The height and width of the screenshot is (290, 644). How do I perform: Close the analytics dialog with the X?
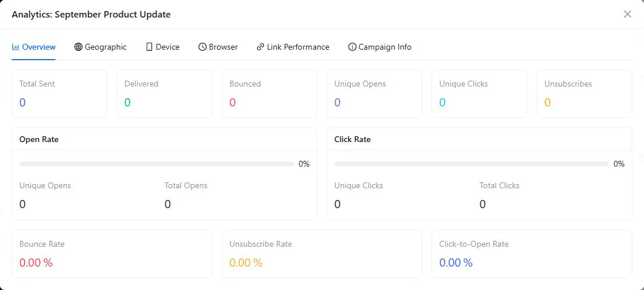coord(627,15)
